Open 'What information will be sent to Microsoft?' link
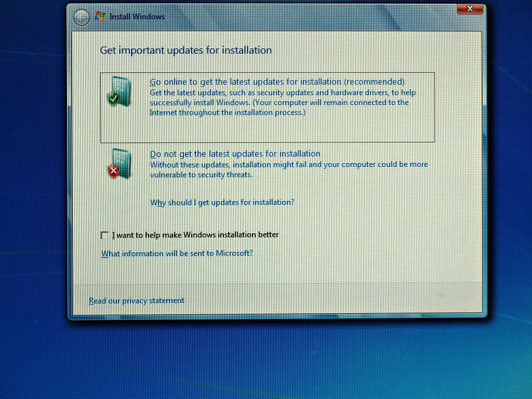This screenshot has width=532, height=399. coord(177,254)
